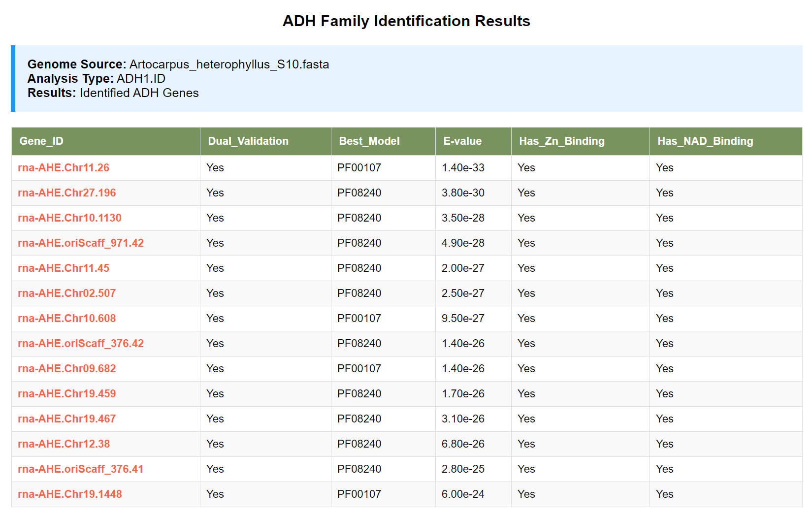This screenshot has width=812, height=517.
Task: Select gene rna-AHE.Chr10.1130
Action: tap(69, 218)
